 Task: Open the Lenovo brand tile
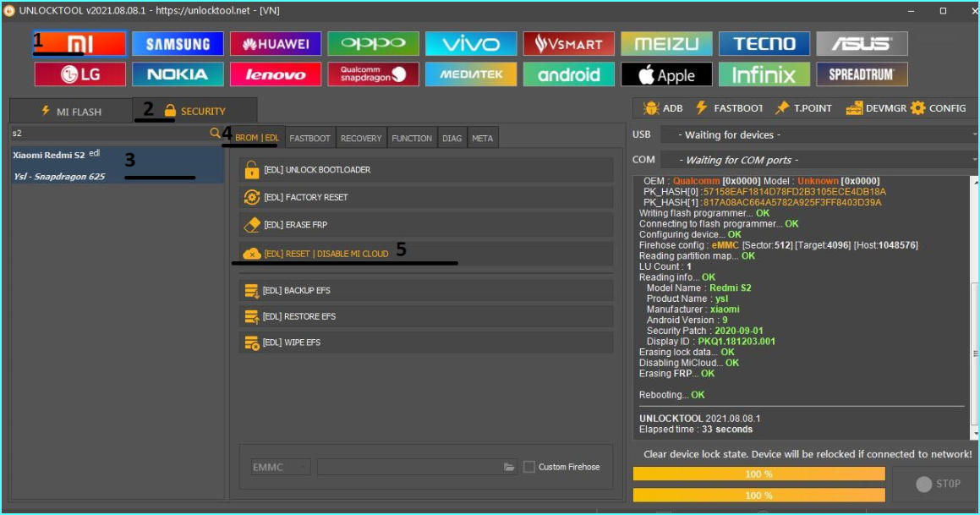[276, 74]
